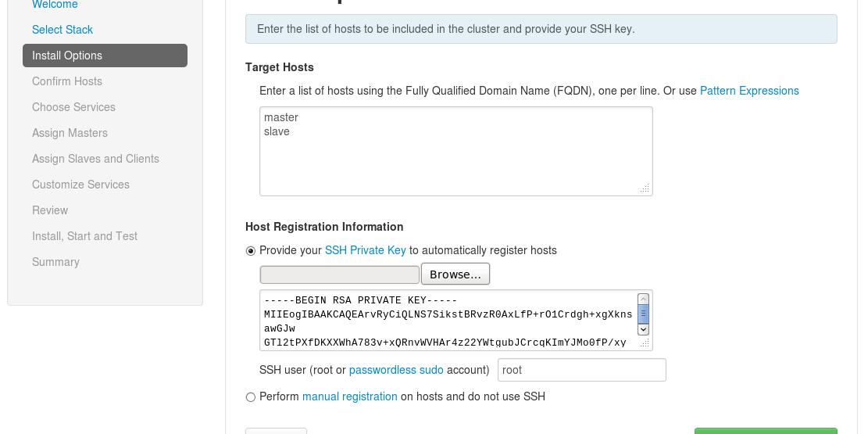
Task: Open the passwordless sudo link
Action: click(x=396, y=370)
